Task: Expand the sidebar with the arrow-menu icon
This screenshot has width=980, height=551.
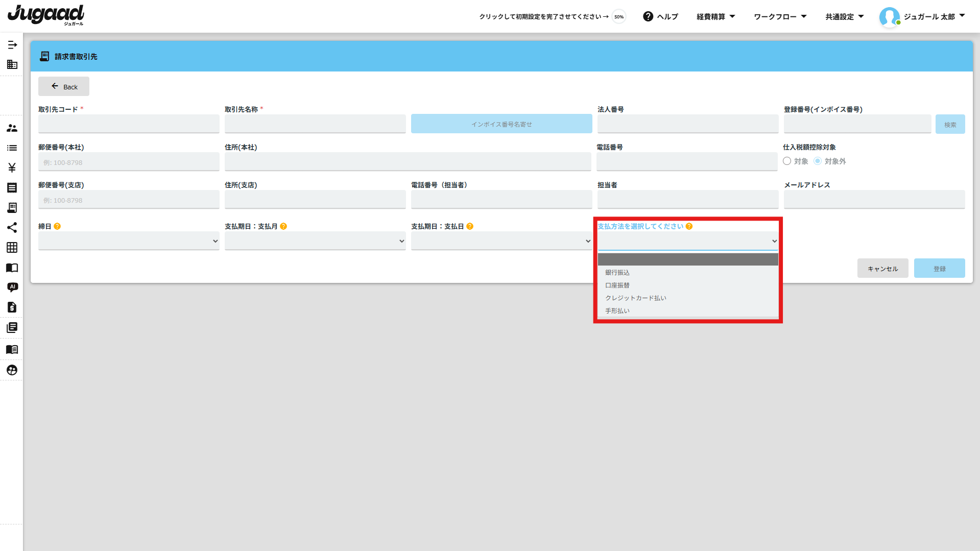Action: click(12, 45)
